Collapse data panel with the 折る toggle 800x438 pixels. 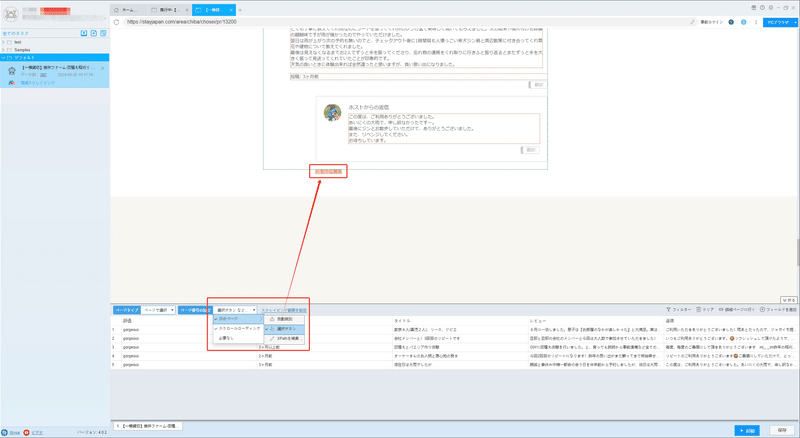(788, 300)
